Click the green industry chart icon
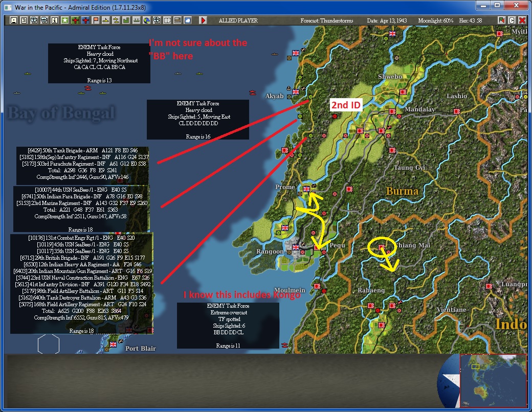The height and width of the screenshot is (412, 532). coord(126,20)
